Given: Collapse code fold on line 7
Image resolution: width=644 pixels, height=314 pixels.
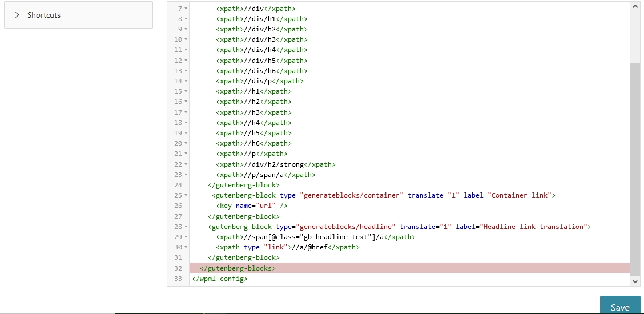Looking at the screenshot, I should (x=186, y=8).
